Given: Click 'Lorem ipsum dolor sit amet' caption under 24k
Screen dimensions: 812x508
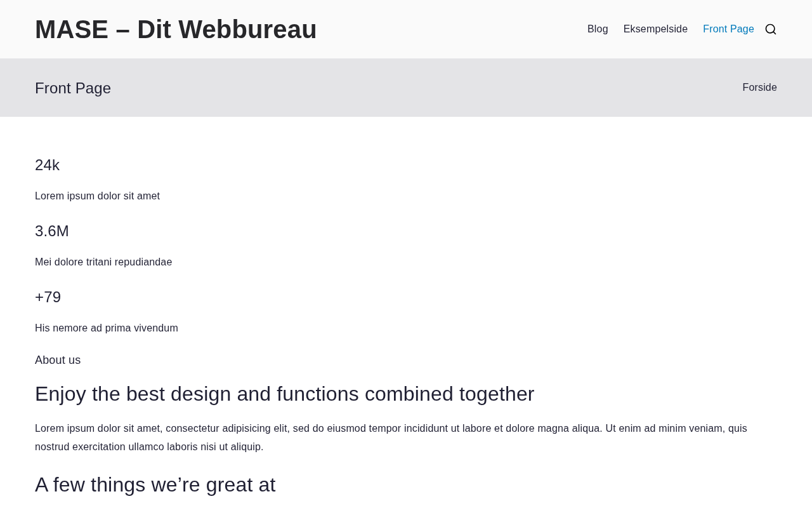Looking at the screenshot, I should [x=97, y=196].
